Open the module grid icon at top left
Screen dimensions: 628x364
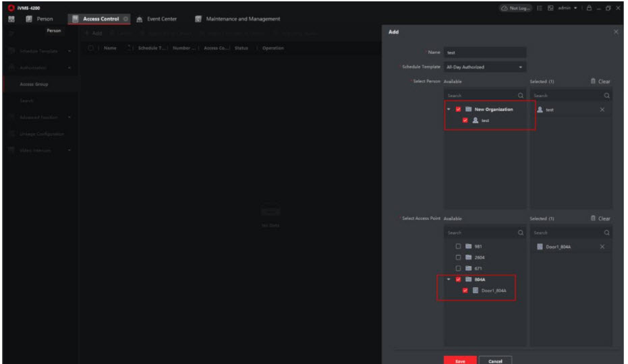(x=11, y=19)
